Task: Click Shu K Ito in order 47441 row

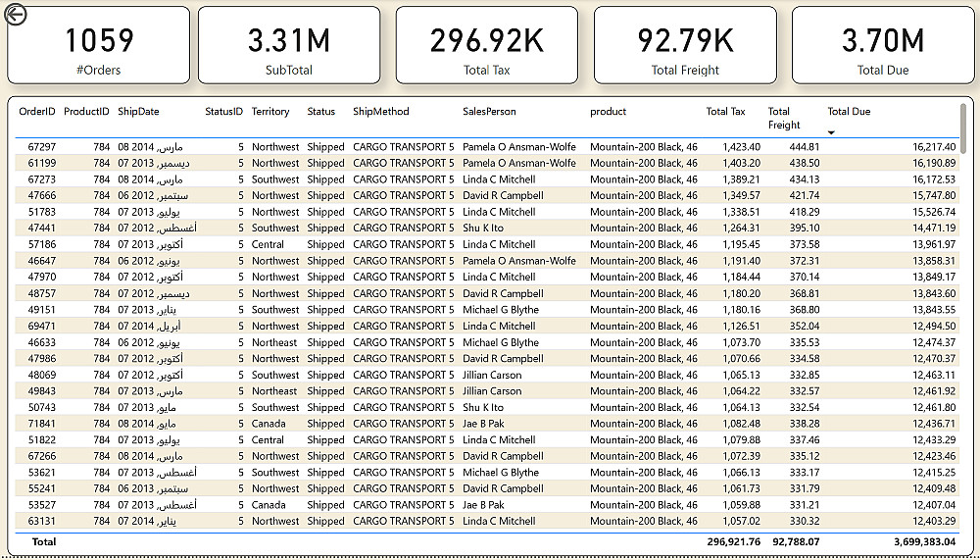Action: pos(482,229)
